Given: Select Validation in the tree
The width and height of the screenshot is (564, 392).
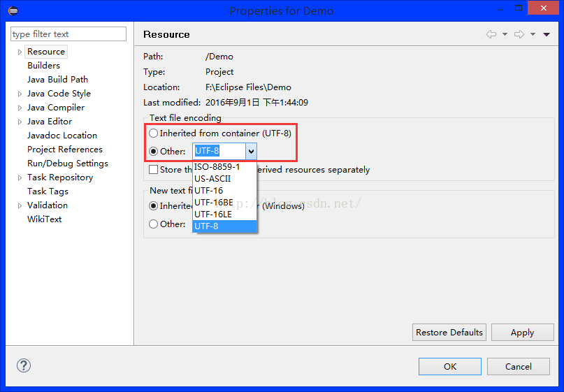Looking at the screenshot, I should (x=48, y=205).
